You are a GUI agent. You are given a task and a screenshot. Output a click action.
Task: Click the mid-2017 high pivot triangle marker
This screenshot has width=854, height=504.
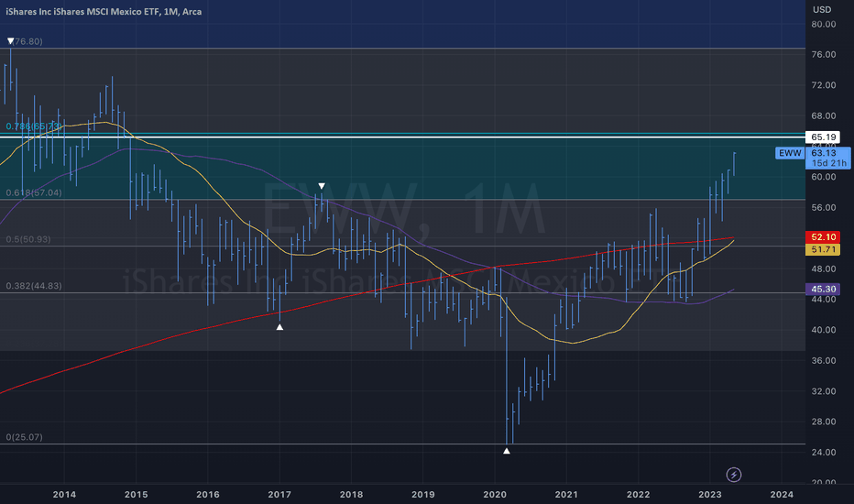pyautogui.click(x=322, y=186)
